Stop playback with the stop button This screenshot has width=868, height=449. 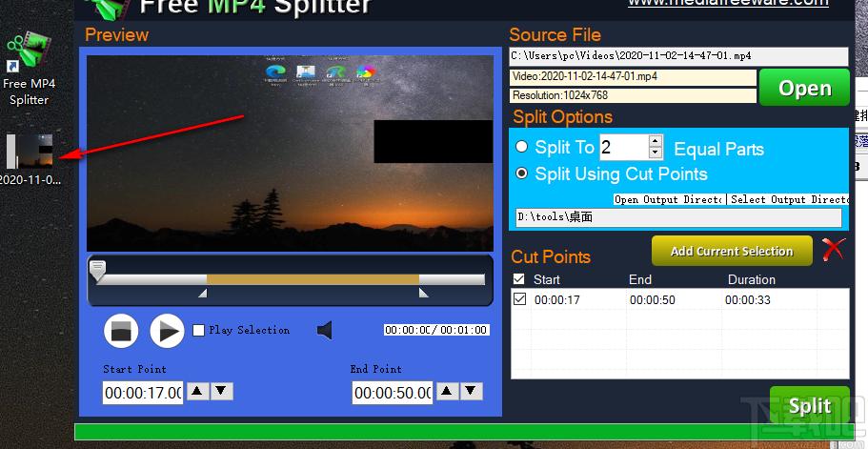121,331
